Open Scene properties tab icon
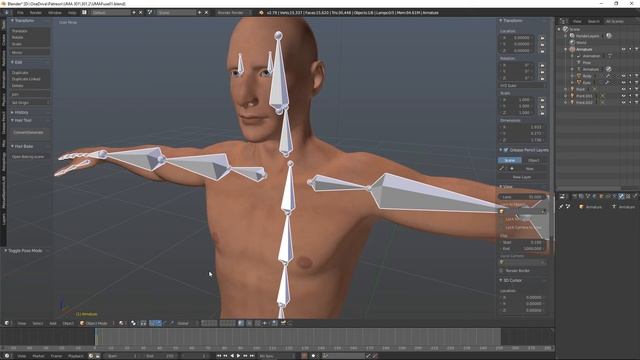The height and width of the screenshot is (360, 640). [588, 196]
